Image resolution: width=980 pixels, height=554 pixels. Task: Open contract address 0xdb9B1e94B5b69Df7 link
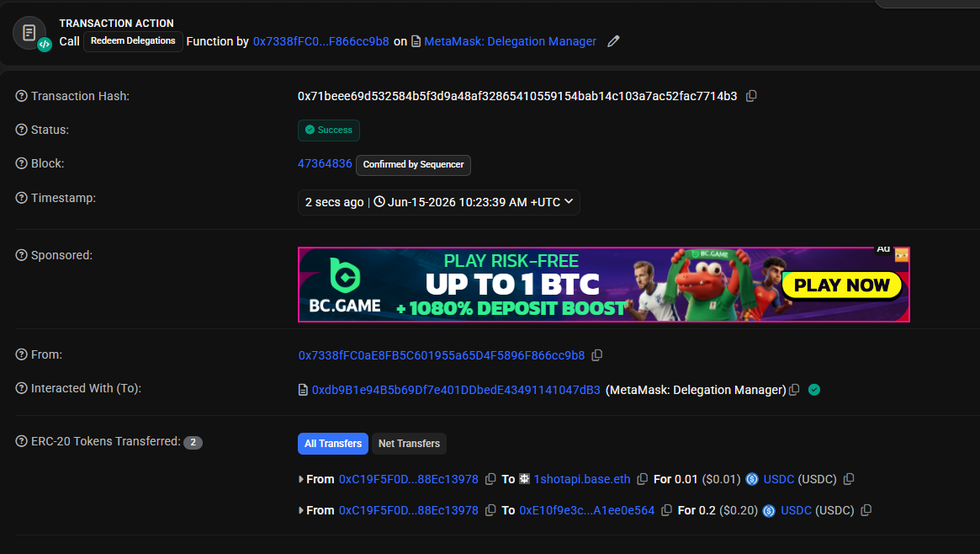click(x=456, y=390)
